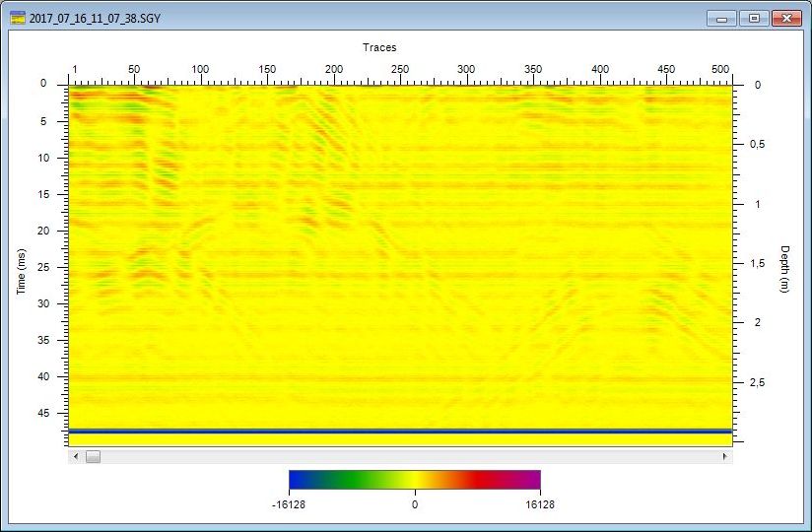
Task: Click the horizontal scrollbar thumb
Action: pyautogui.click(x=93, y=457)
